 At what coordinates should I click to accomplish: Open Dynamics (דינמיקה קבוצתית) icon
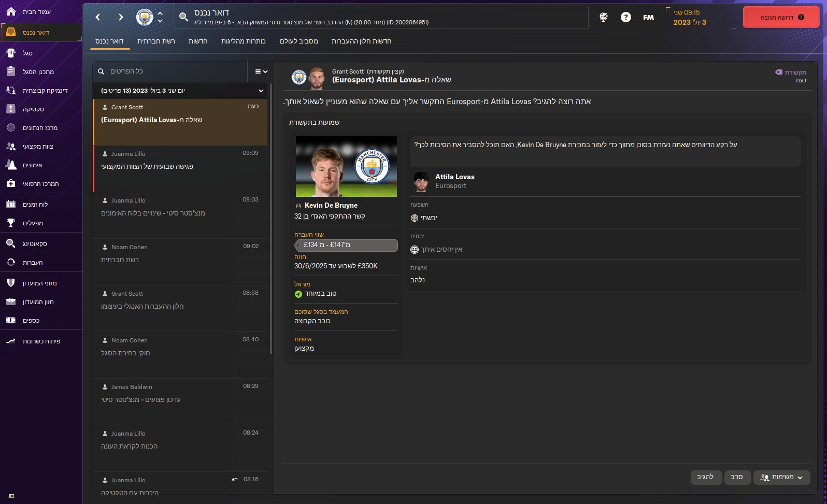[x=11, y=90]
